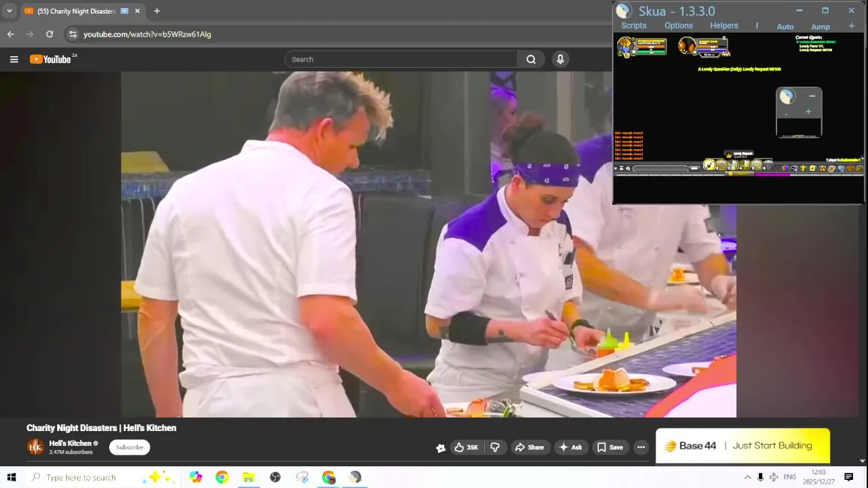Open the Ask AI button
868x488 pixels.
[x=570, y=447]
